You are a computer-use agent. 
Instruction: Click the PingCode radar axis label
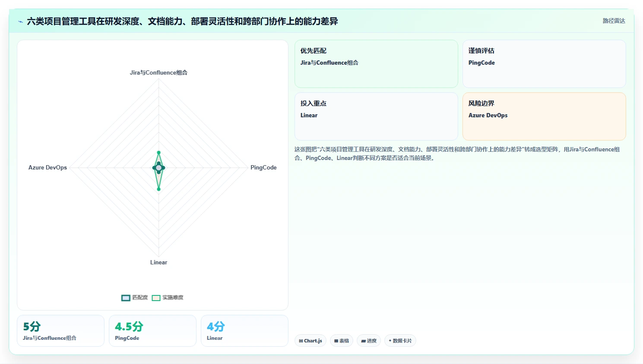tap(263, 167)
